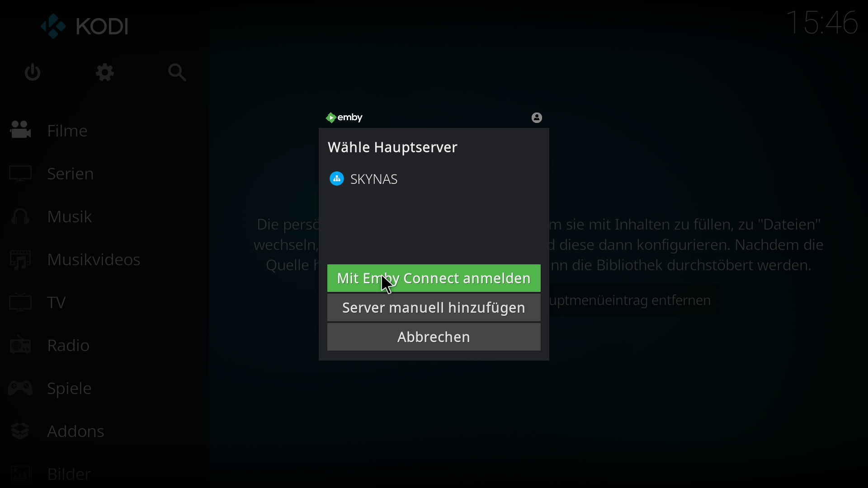Sign in with Mit Emby Connect anmelden

(x=434, y=278)
